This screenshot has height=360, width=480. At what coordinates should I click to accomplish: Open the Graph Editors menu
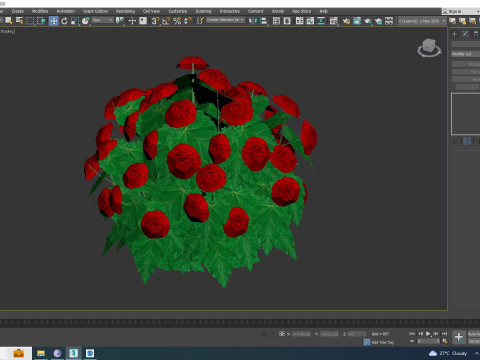(x=95, y=11)
